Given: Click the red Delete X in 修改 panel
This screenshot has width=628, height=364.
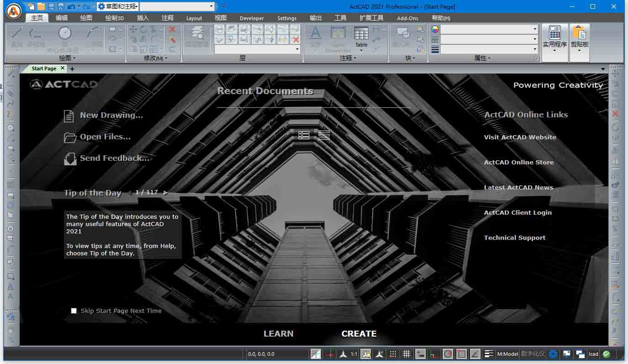Looking at the screenshot, I should pos(172,29).
